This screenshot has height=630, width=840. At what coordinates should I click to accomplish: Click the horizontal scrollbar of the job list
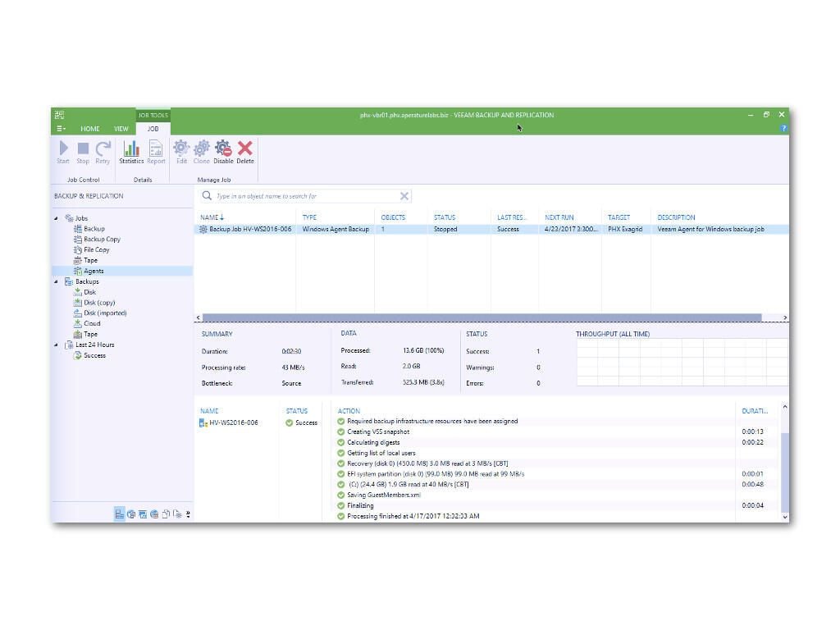click(482, 317)
